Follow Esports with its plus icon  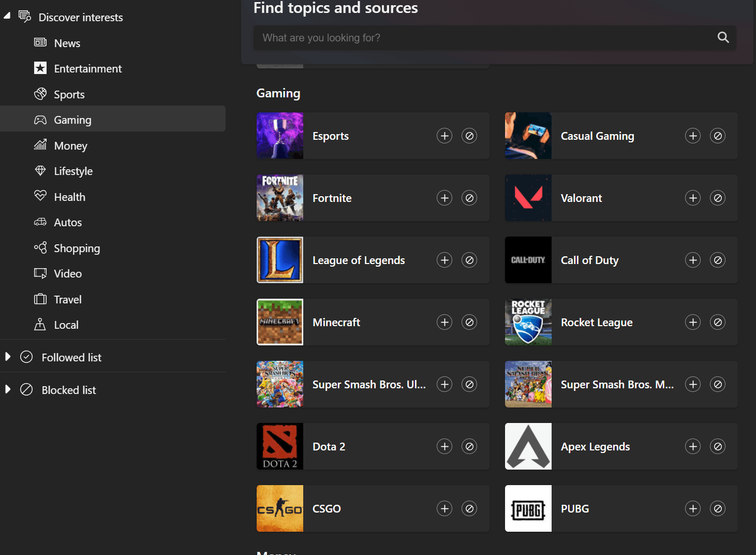444,136
